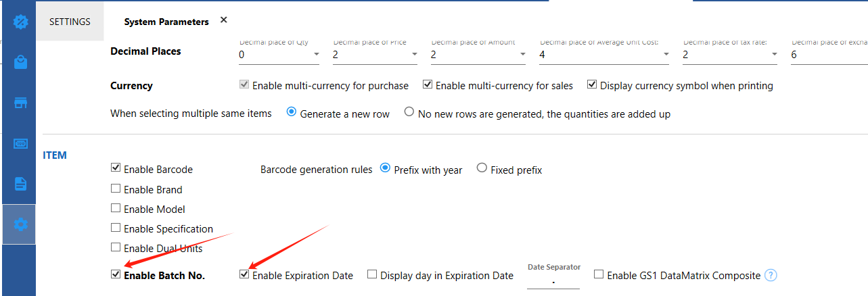Enable the Brand checkbox
This screenshot has height=296, width=868.
tap(116, 189)
